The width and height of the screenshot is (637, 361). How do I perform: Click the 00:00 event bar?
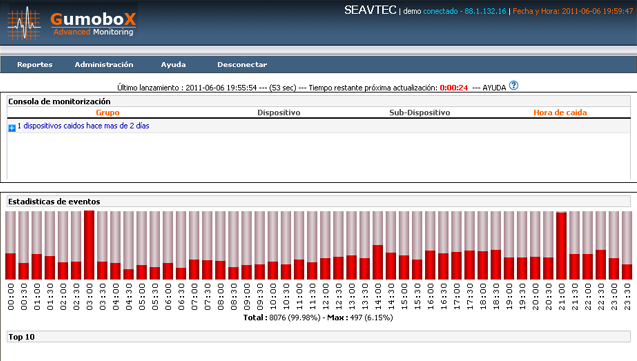click(11, 245)
